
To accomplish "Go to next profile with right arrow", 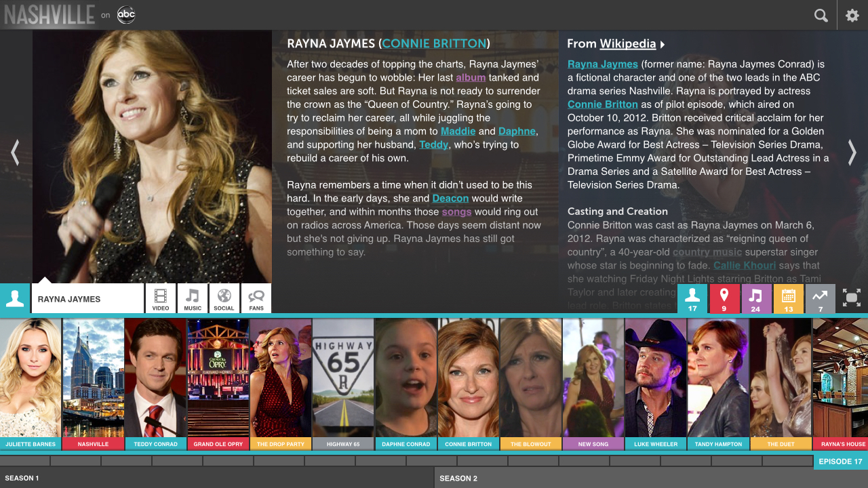I will point(852,152).
